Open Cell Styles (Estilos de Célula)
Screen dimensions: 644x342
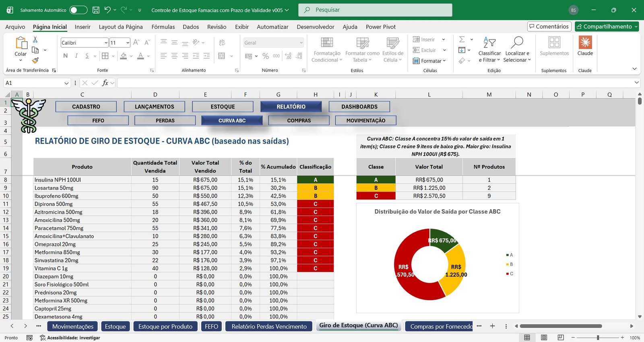coord(392,49)
